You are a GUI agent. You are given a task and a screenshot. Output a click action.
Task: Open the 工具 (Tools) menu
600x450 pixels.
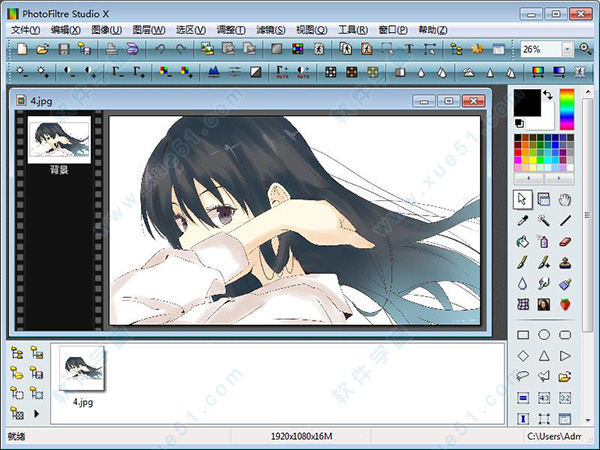point(353,30)
